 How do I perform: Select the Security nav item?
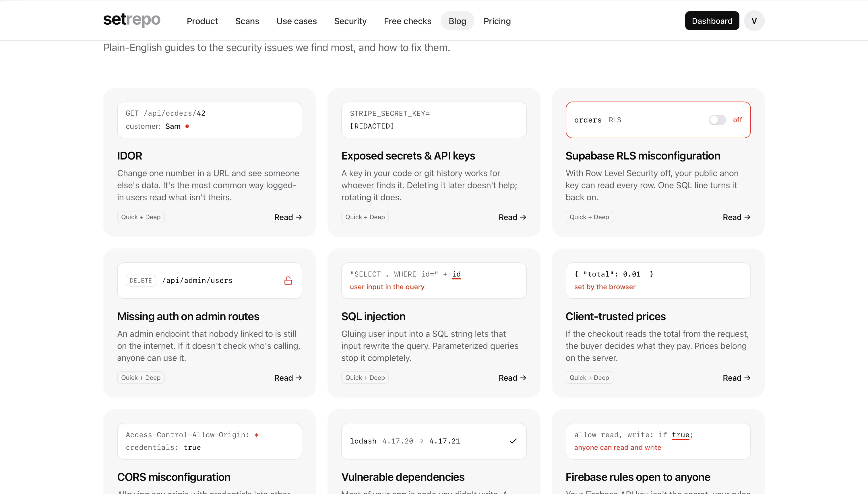coord(350,21)
